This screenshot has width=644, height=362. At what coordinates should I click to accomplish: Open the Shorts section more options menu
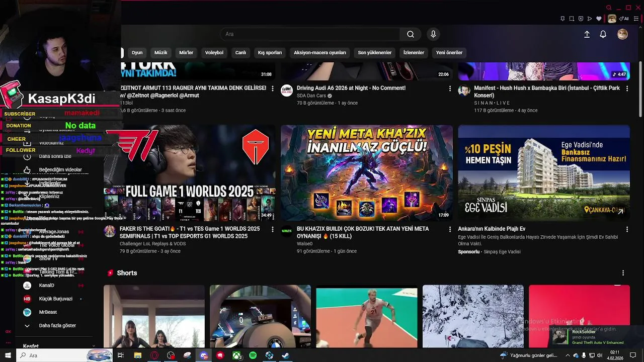(x=623, y=273)
